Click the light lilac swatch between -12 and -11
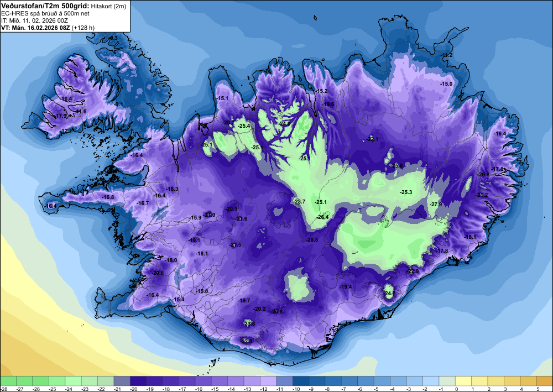 (268, 381)
